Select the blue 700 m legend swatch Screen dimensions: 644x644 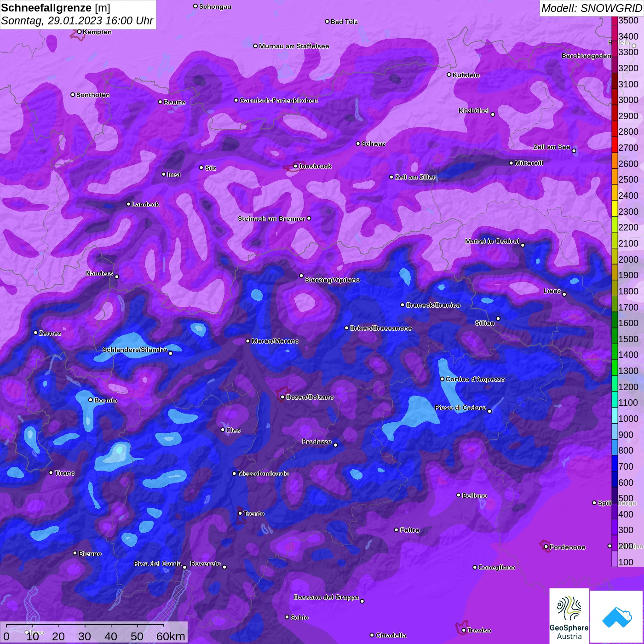click(615, 463)
